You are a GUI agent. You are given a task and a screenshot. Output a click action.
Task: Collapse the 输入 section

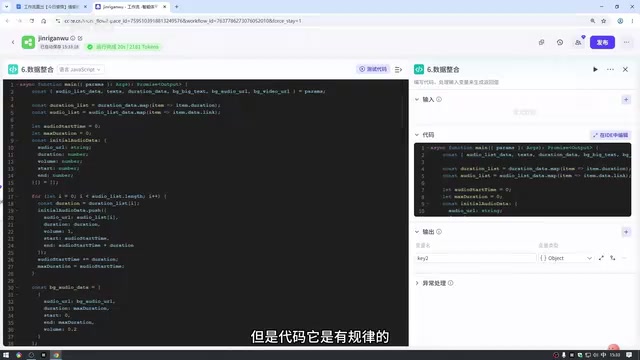pyautogui.click(x=417, y=99)
